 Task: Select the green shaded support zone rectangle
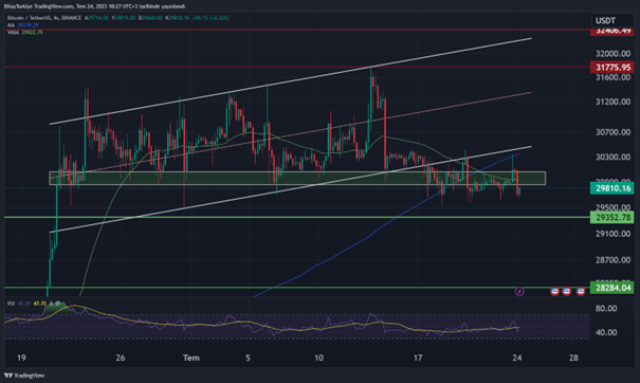[x=297, y=178]
